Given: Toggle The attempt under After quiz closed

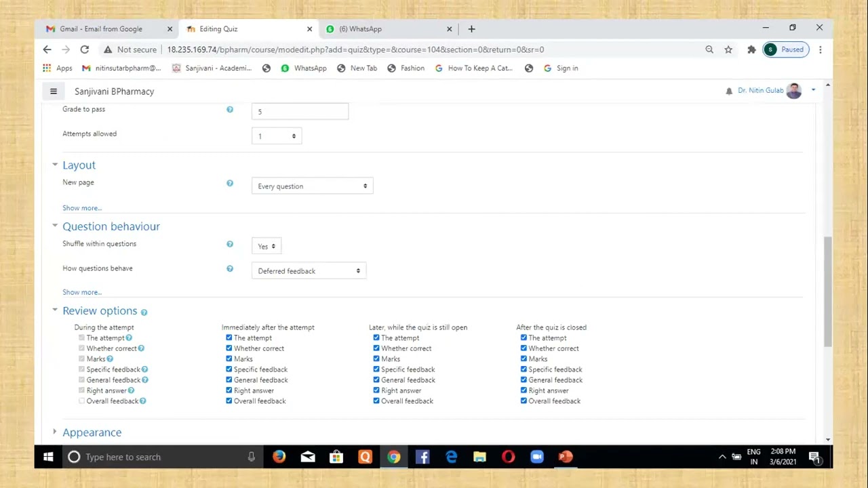Looking at the screenshot, I should pyautogui.click(x=524, y=338).
